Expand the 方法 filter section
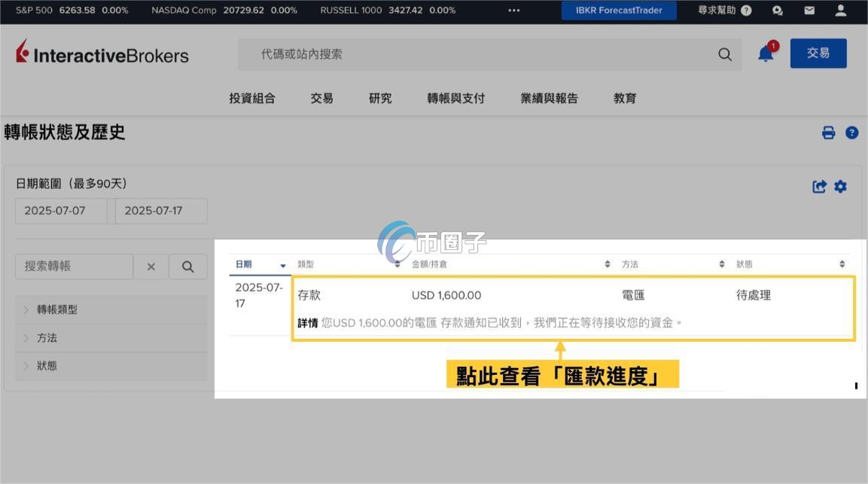Image resolution: width=868 pixels, height=484 pixels. (x=47, y=337)
